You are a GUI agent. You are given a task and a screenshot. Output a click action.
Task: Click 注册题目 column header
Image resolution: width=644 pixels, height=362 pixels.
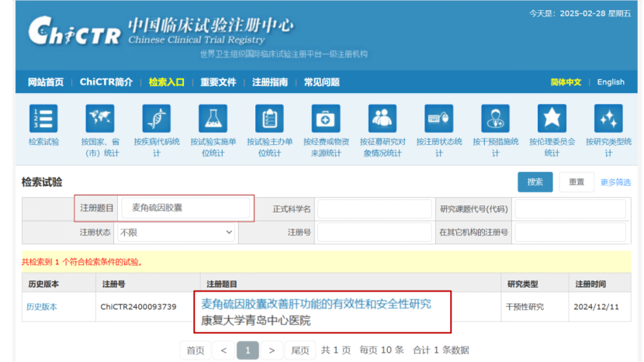[x=221, y=284]
